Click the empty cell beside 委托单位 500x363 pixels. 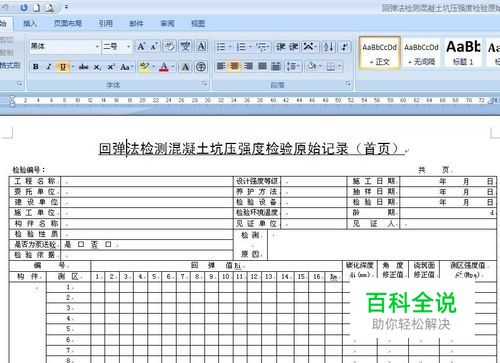tap(147, 192)
